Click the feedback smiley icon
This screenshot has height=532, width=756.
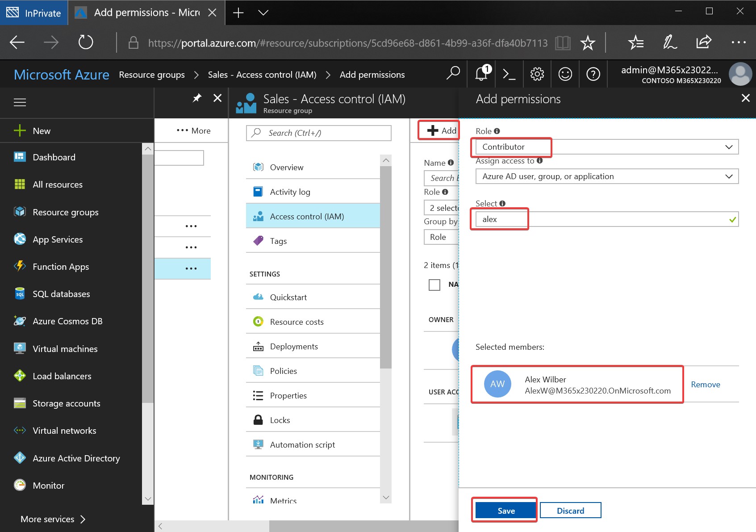[565, 74]
